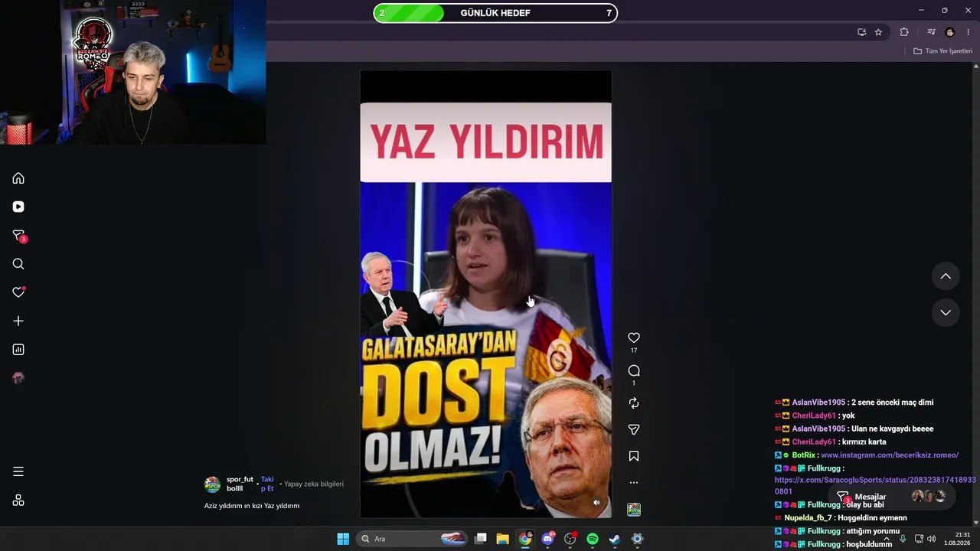Open Chrome media controls icon
980x551 pixels.
pyautogui.click(x=931, y=32)
